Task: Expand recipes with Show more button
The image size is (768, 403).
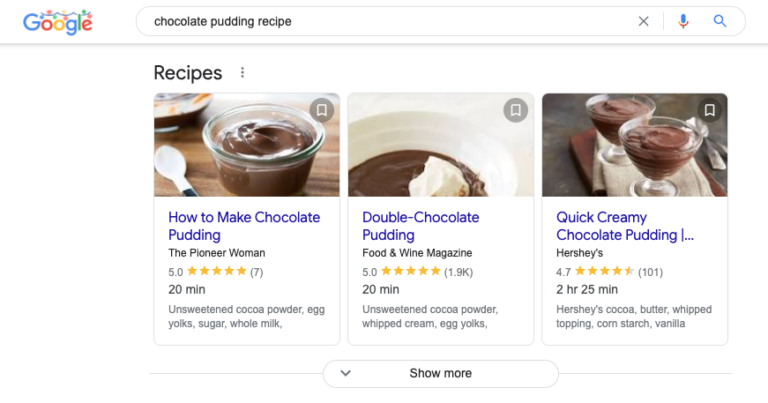Action: coord(440,374)
